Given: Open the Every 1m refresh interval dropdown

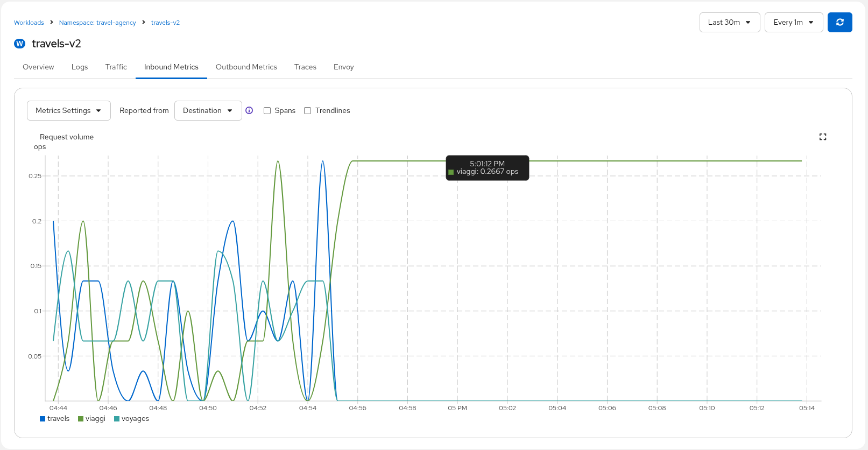Looking at the screenshot, I should point(794,22).
